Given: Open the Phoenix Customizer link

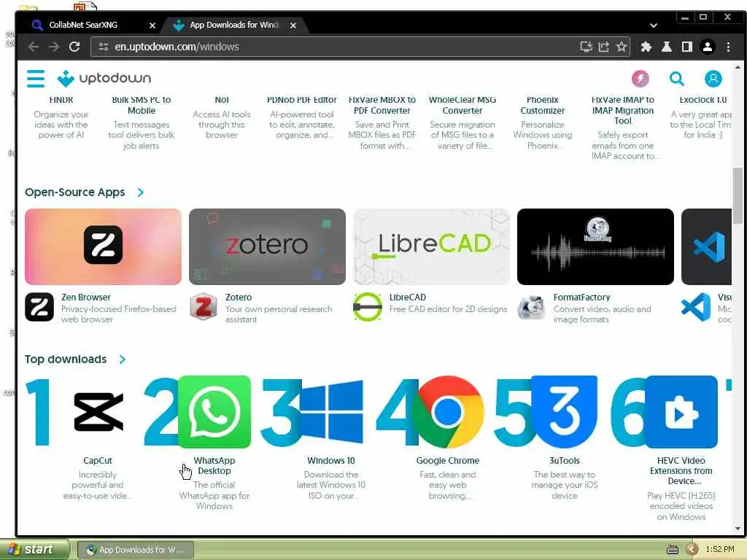Looking at the screenshot, I should pos(543,105).
